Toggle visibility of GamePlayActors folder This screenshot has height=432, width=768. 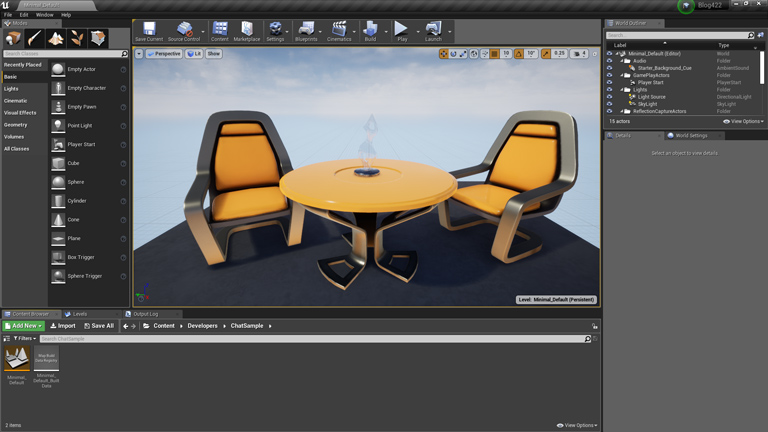pyautogui.click(x=609, y=75)
